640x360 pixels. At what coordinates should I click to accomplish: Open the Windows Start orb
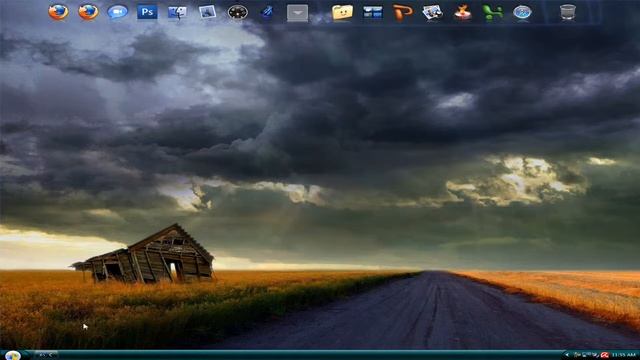coord(13,356)
